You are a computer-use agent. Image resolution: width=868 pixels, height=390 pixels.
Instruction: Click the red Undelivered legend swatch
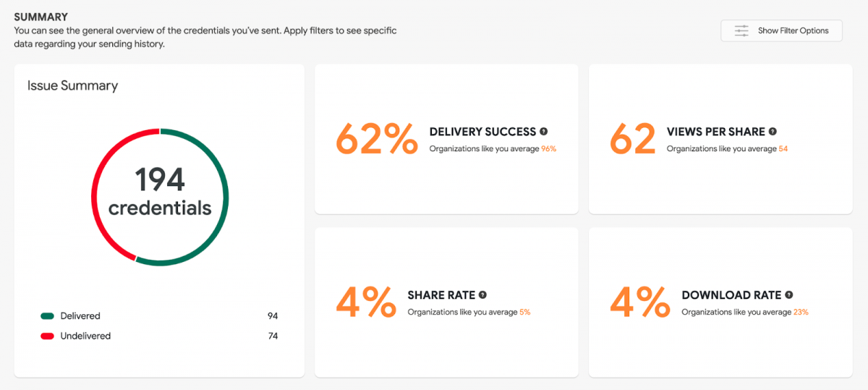(48, 336)
